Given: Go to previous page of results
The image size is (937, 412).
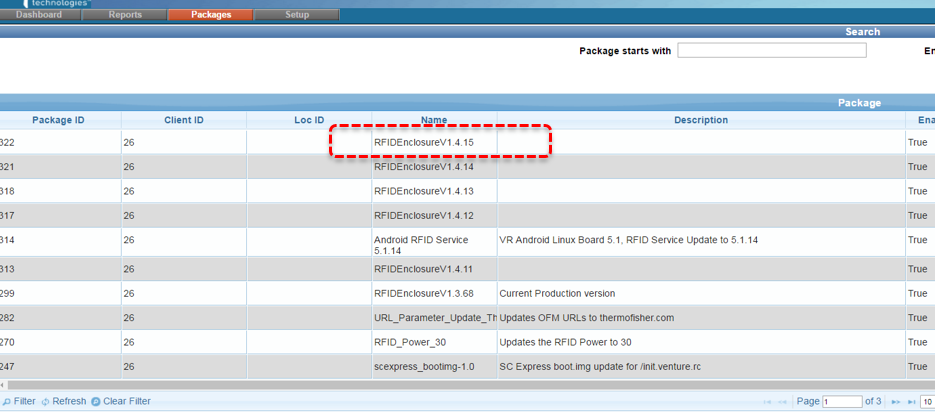Looking at the screenshot, I should tap(784, 402).
